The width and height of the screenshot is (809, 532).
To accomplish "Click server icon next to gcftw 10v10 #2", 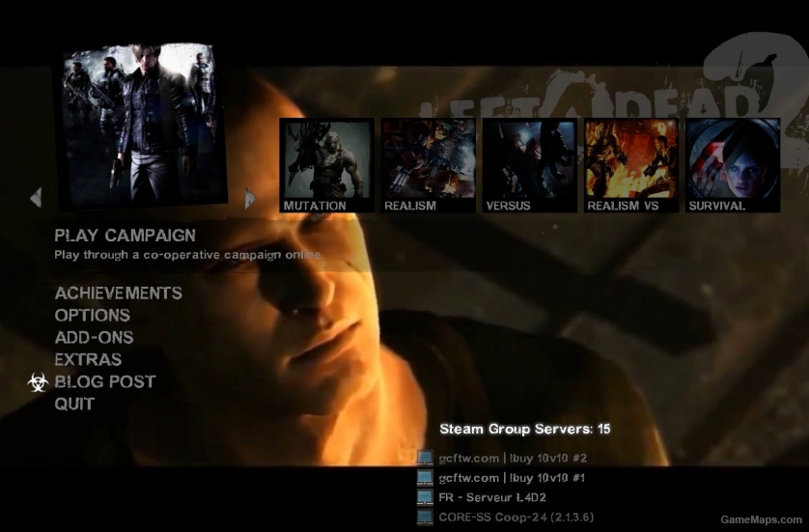I will click(x=425, y=459).
